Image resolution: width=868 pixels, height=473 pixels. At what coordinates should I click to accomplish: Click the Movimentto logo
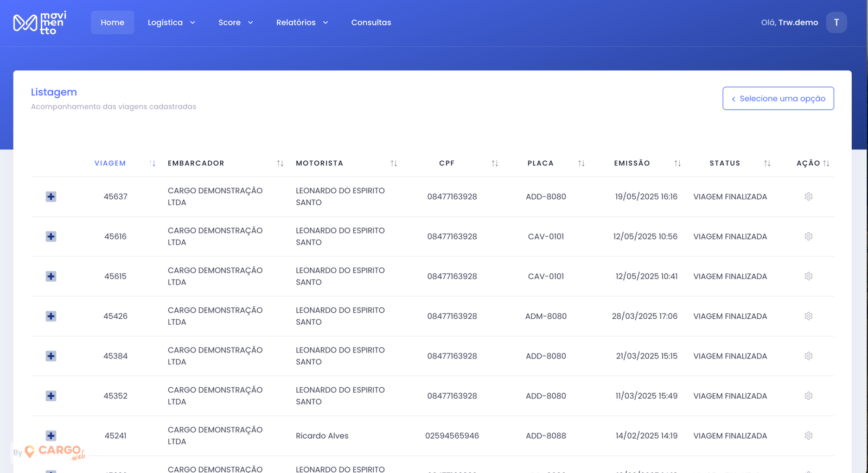pos(40,23)
